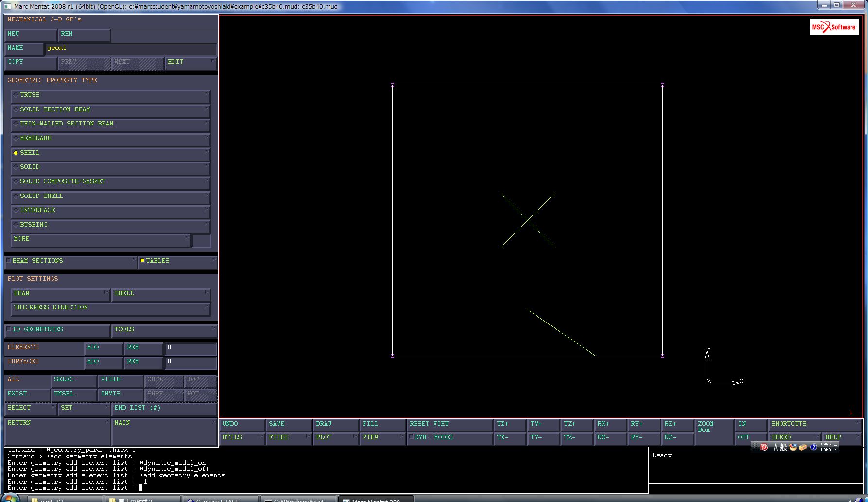Open the FILES menu
Viewport: 868px width, 502px height.
pyautogui.click(x=289, y=438)
